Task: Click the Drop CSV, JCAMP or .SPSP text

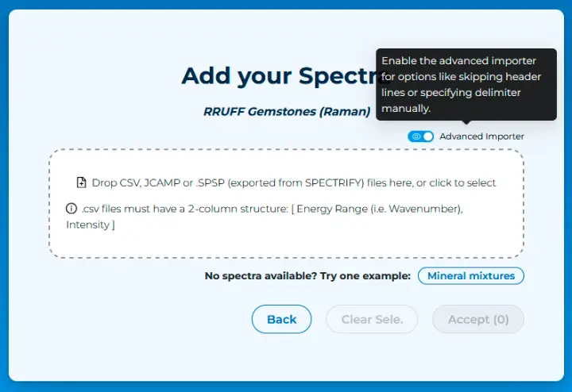Action: pos(294,183)
